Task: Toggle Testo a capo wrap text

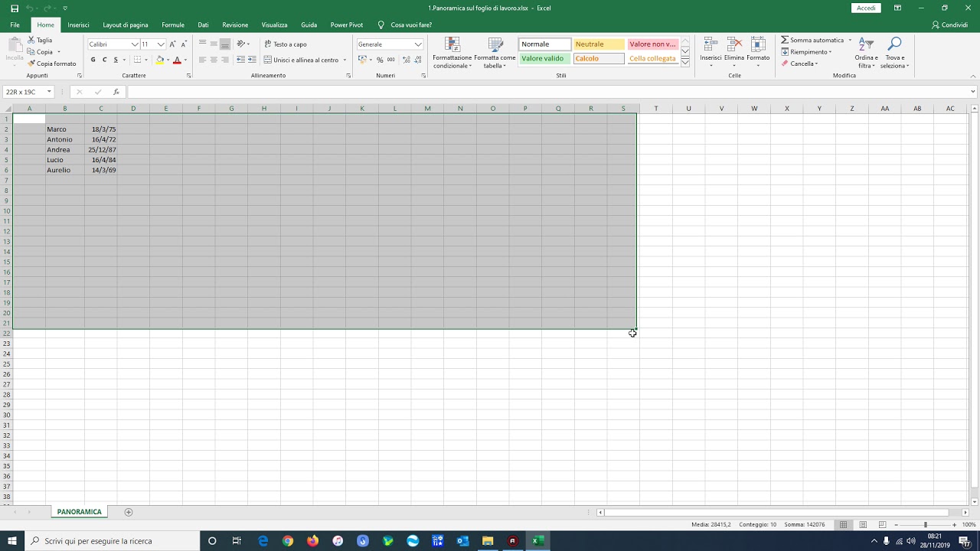Action: coord(286,44)
